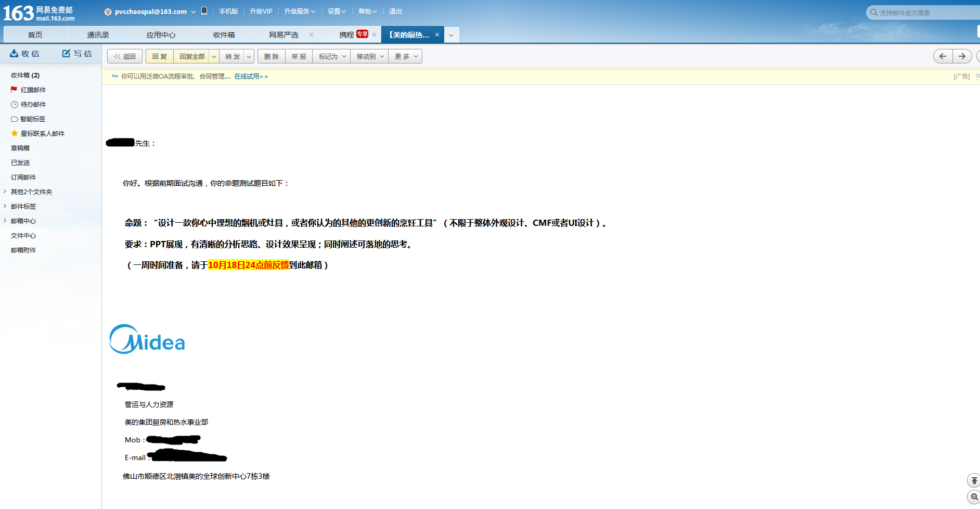Click the 回复全部 reply-all button
This screenshot has height=509, width=980.
(x=192, y=56)
